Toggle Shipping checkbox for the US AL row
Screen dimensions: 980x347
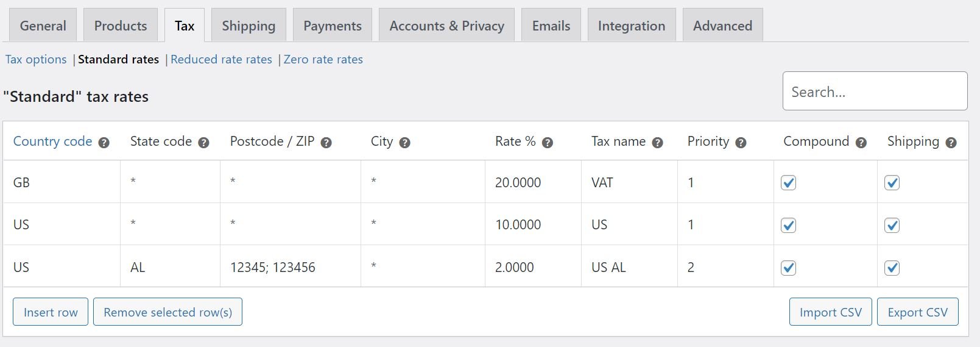892,268
